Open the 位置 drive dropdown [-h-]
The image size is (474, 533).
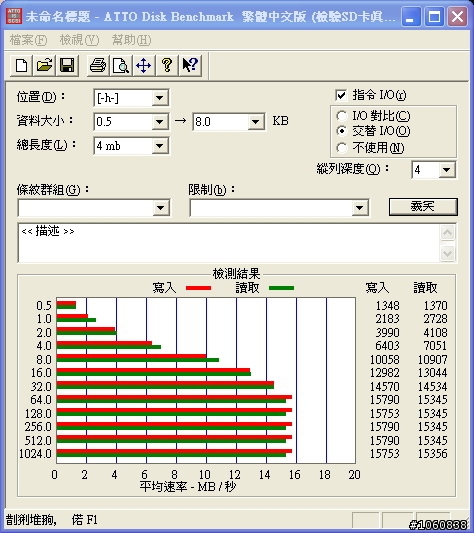159,98
